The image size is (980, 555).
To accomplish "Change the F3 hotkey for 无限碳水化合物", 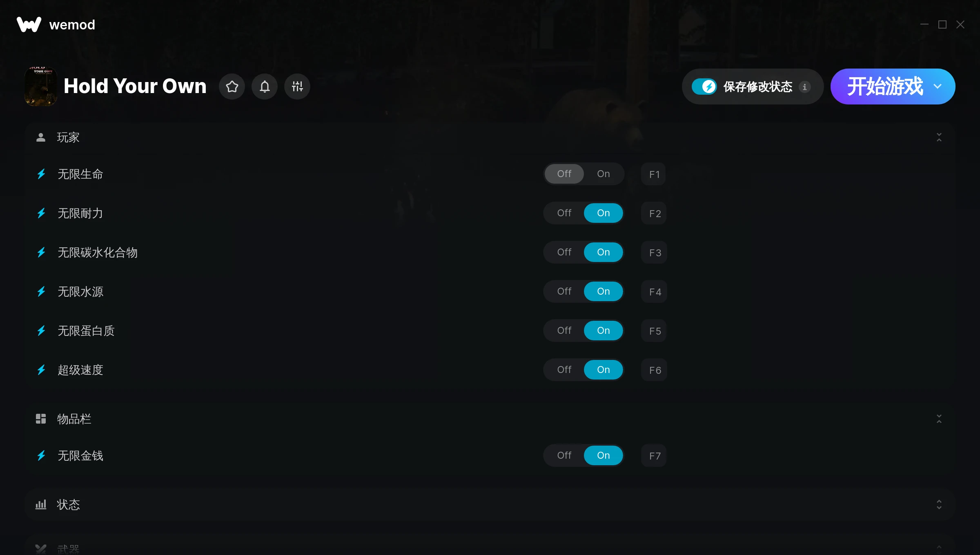I will [654, 253].
